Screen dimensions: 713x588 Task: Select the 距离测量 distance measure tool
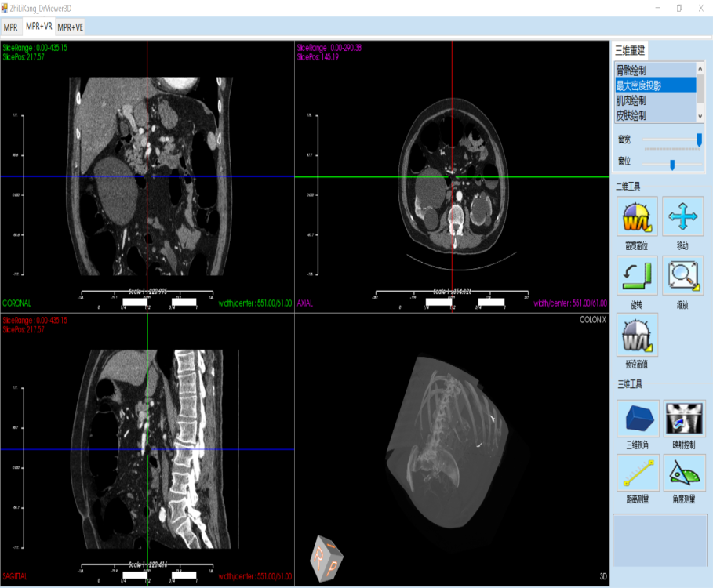(x=638, y=473)
